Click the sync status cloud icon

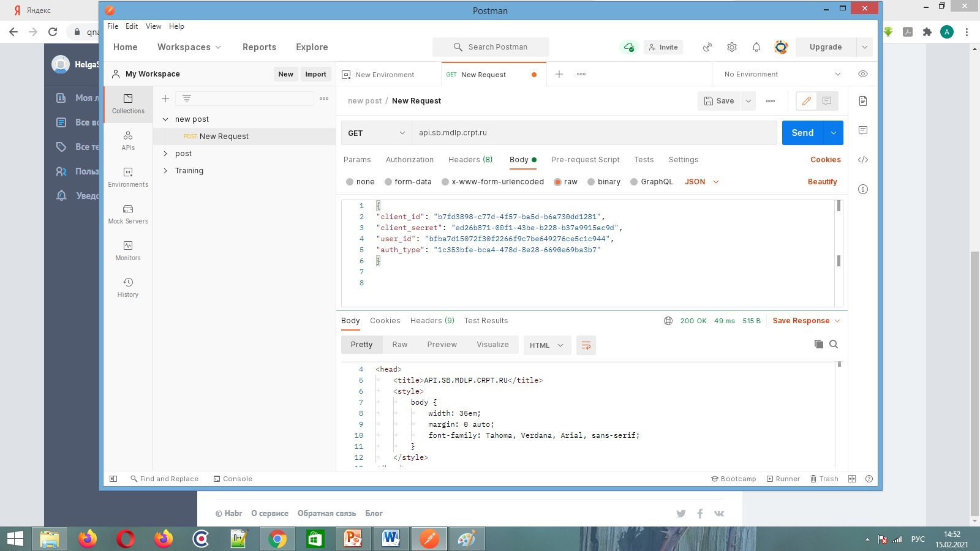(x=628, y=47)
